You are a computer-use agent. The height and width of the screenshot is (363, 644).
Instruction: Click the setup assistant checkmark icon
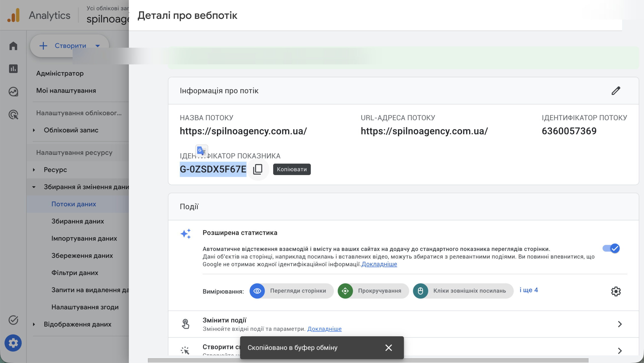[13, 320]
